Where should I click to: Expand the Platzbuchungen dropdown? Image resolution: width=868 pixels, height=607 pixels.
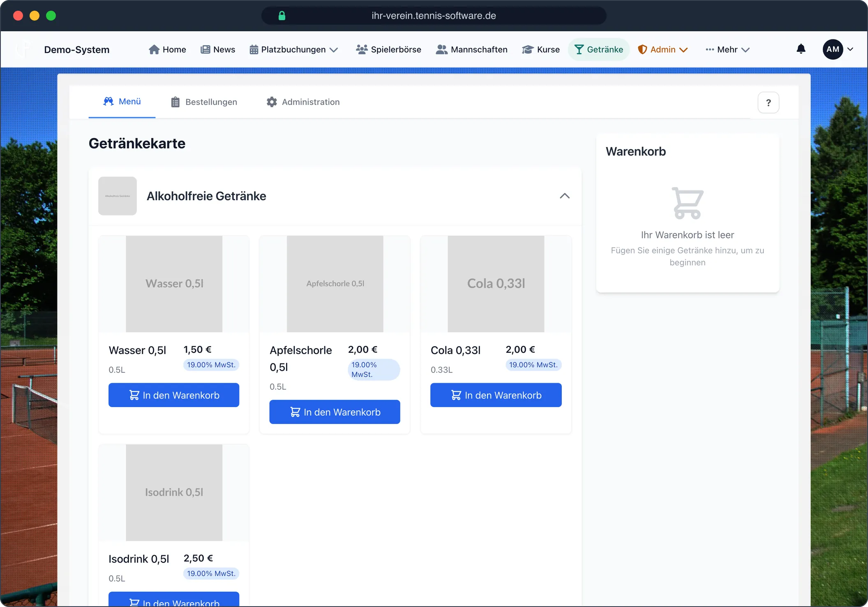[293, 49]
